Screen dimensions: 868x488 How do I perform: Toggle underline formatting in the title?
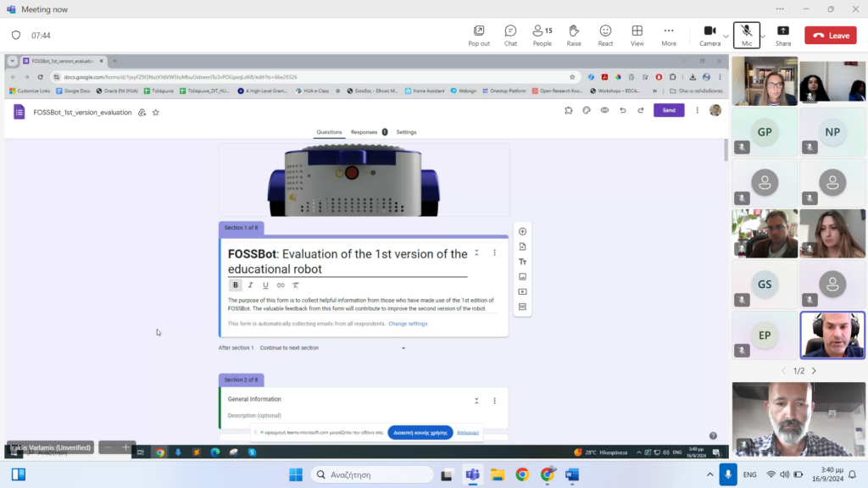[265, 285]
